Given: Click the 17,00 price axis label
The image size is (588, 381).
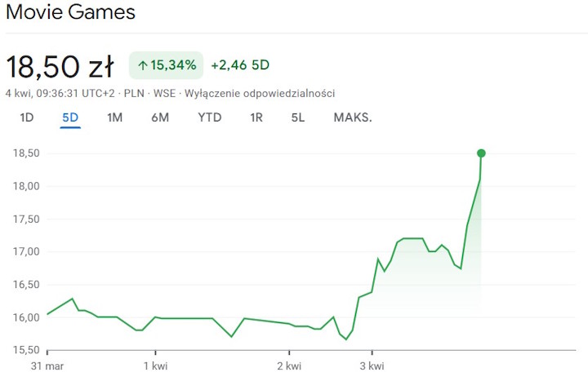Looking at the screenshot, I should (x=26, y=251).
